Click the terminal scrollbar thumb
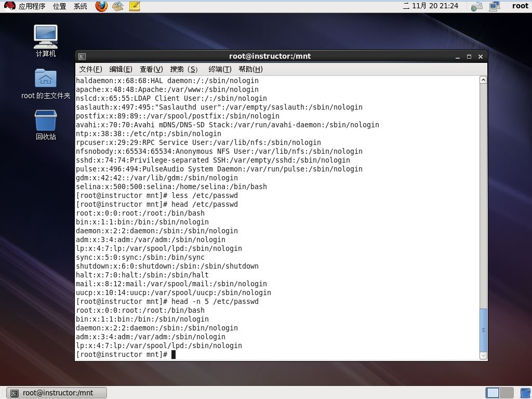This screenshot has height=399, width=532. [484, 330]
